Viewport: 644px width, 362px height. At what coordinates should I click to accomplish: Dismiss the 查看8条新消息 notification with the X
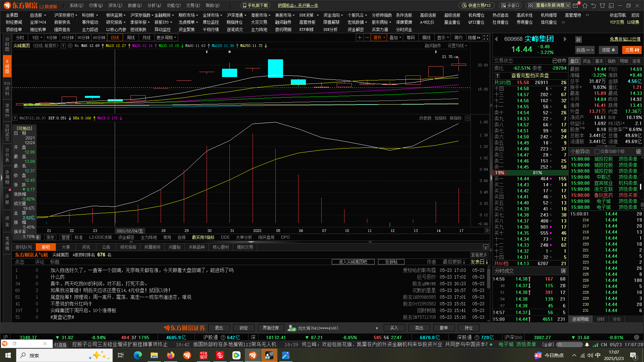[x=568, y=5]
